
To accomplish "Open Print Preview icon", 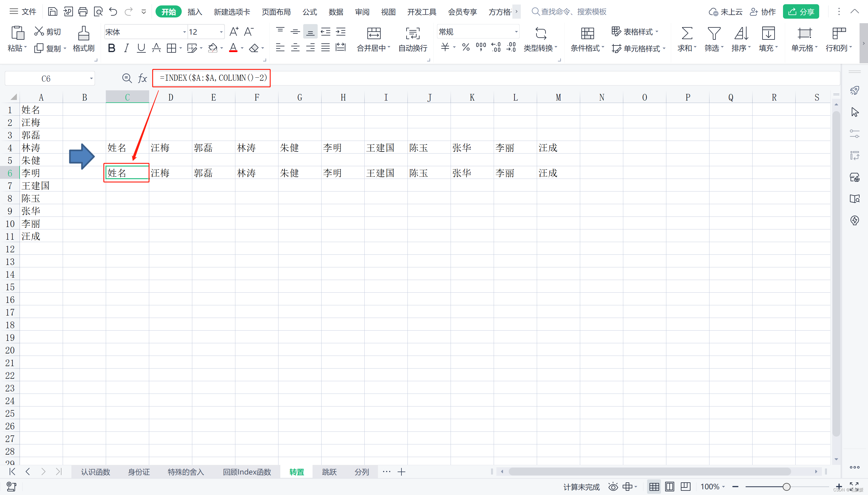I will point(98,12).
